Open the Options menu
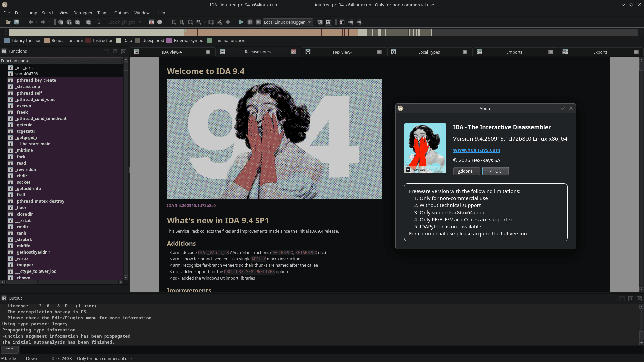This screenshot has width=644, height=362. point(122,13)
